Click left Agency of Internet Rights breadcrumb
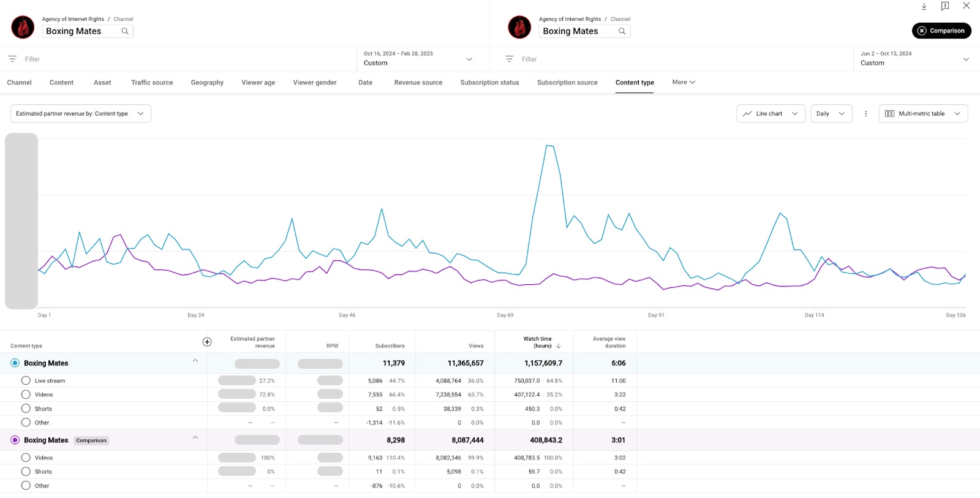The height and width of the screenshot is (498, 980). [73, 19]
